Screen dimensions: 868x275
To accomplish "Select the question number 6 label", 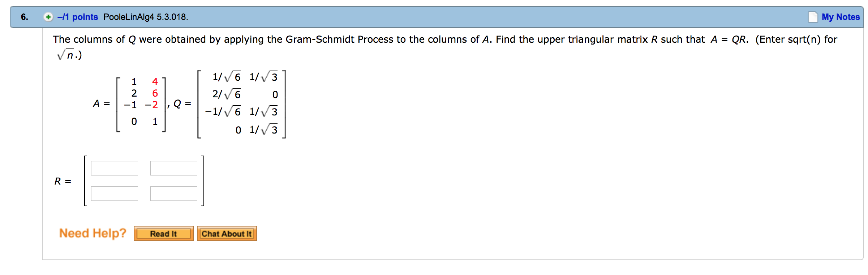I will (24, 17).
